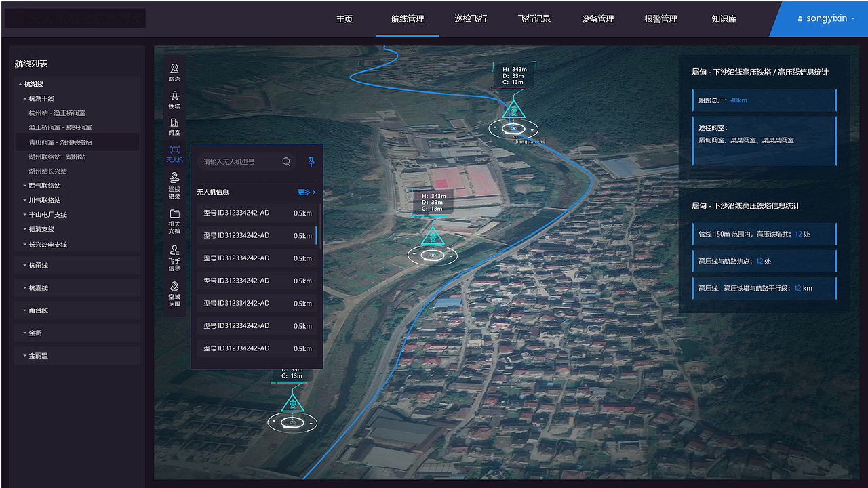Screen dimensions: 868x488
Task: Select the 阀室 valve room tool
Action: [x=174, y=127]
